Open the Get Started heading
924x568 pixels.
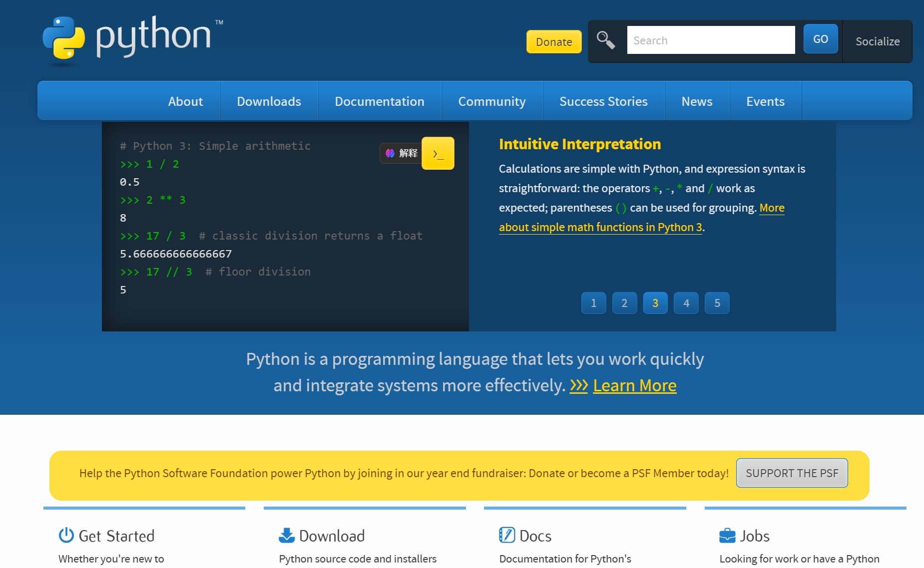(x=116, y=536)
